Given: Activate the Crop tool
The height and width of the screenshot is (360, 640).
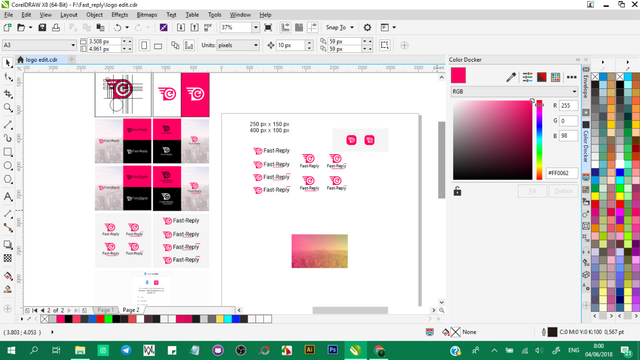Looking at the screenshot, I should click(x=7, y=94).
